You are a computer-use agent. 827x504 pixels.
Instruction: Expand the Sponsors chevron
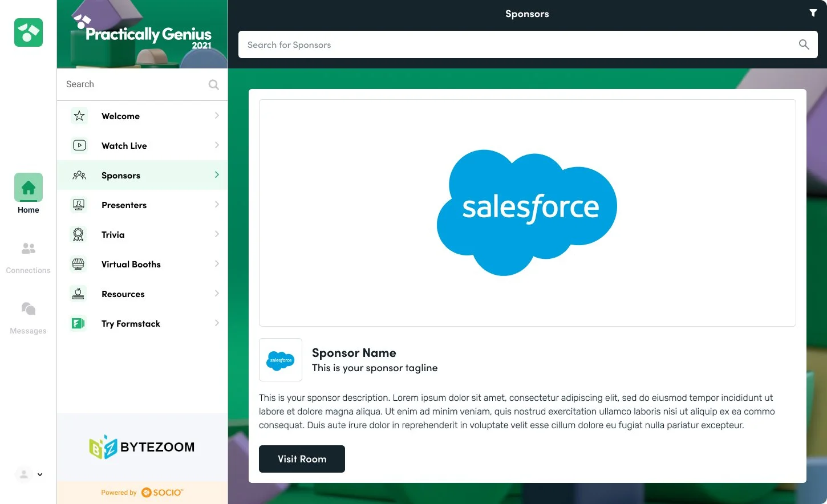pos(217,175)
